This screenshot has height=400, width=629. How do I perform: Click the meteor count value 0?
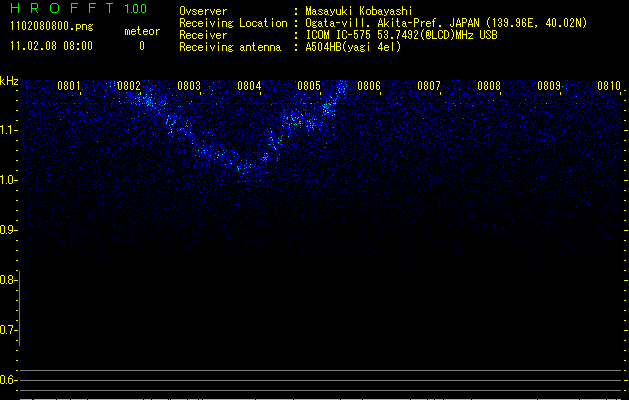tap(142, 46)
